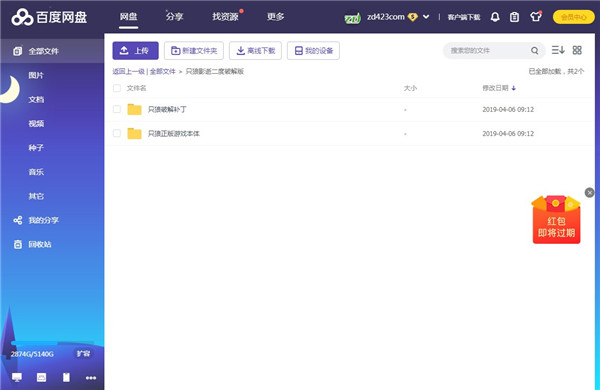Open the notification bell
The width and height of the screenshot is (600, 390).
[495, 17]
